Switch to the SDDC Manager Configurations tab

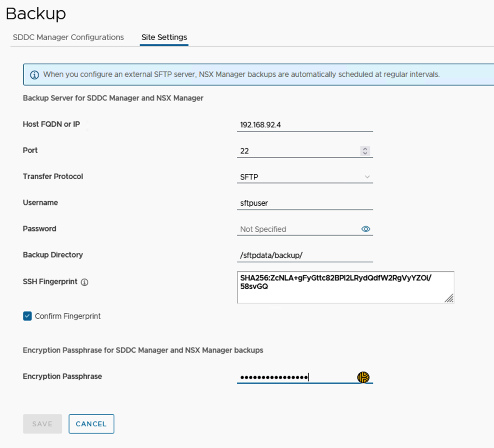(x=69, y=37)
